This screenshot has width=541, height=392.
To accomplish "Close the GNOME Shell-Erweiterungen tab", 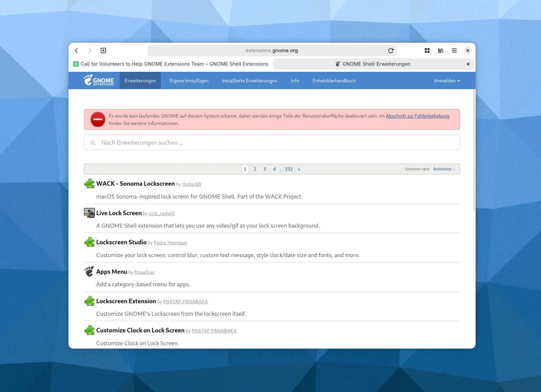I will pos(468,64).
